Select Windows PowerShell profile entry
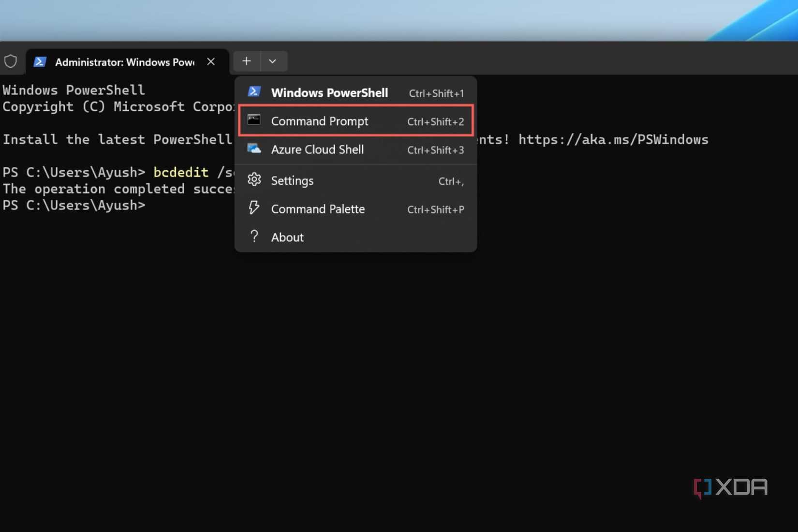The width and height of the screenshot is (798, 532). (x=329, y=92)
